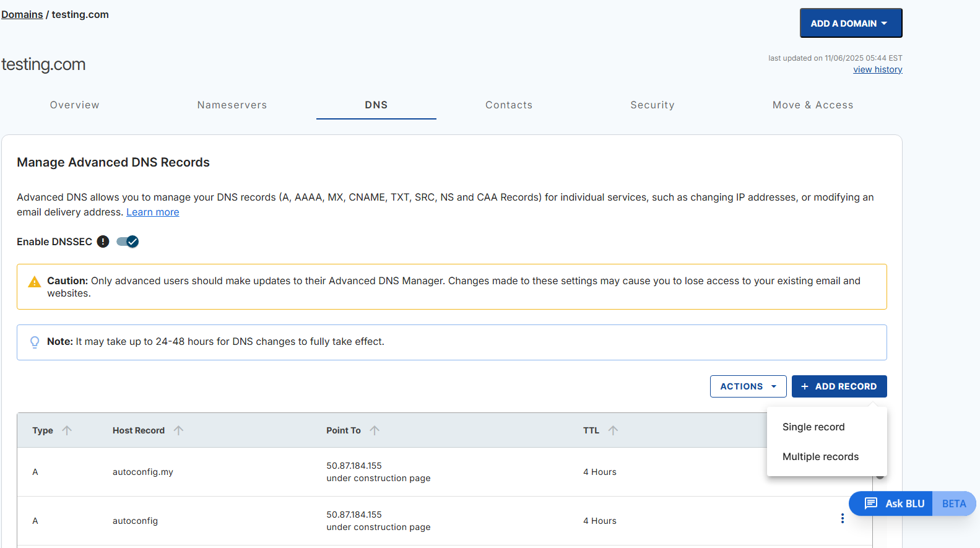Sort by Type column arrow
980x548 pixels.
coord(67,430)
